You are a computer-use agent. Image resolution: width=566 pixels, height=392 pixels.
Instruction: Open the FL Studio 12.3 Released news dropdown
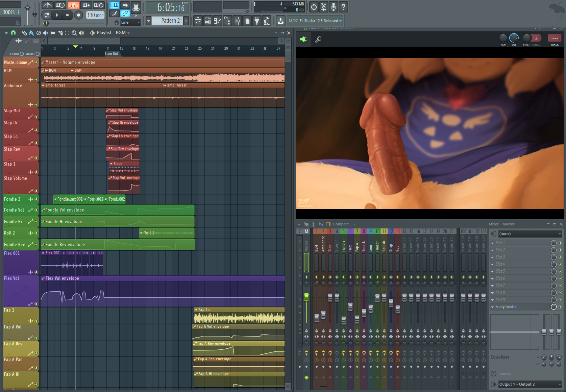pos(315,21)
